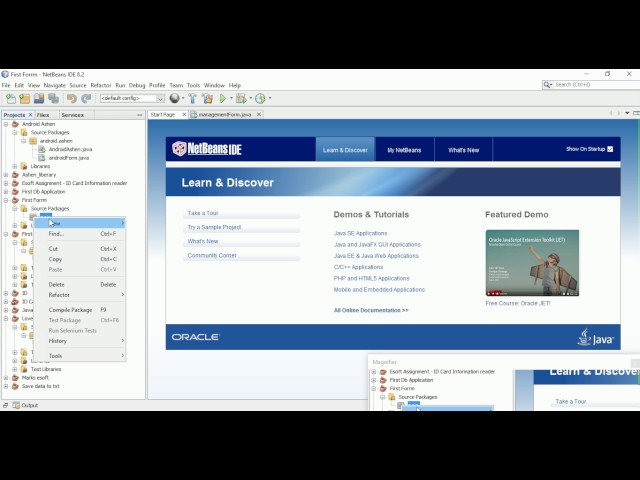Click the New Project toolbar icon
The width and height of the screenshot is (640, 480).
(25, 98)
